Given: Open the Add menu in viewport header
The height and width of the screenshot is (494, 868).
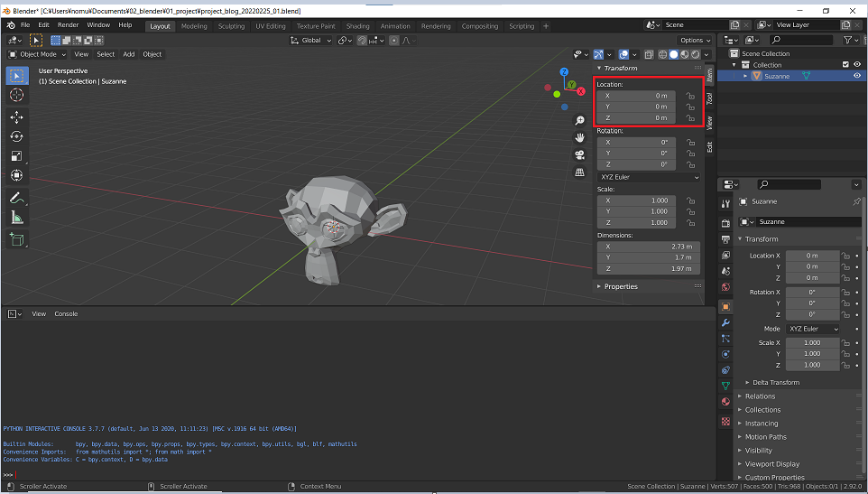Looking at the screenshot, I should 128,54.
